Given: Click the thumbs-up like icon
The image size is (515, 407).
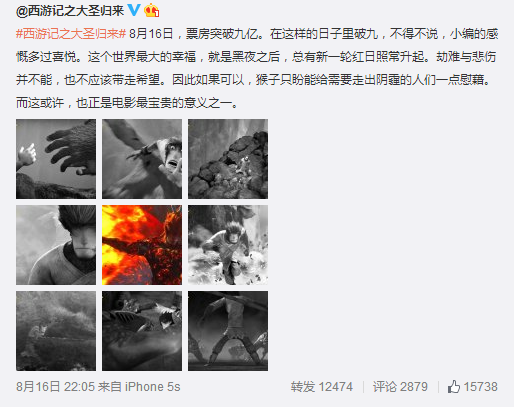Looking at the screenshot, I should pos(453,387).
